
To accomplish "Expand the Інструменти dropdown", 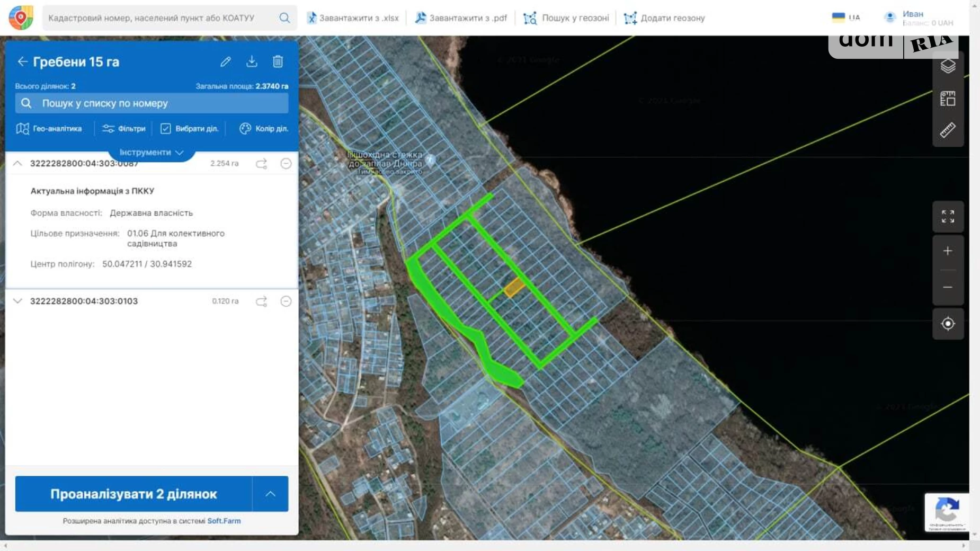I will click(x=152, y=152).
